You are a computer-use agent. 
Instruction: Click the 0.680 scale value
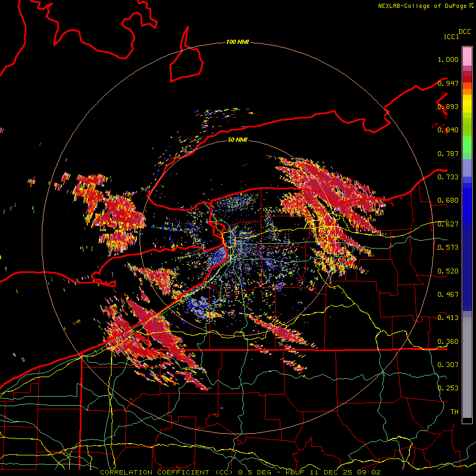pyautogui.click(x=448, y=200)
